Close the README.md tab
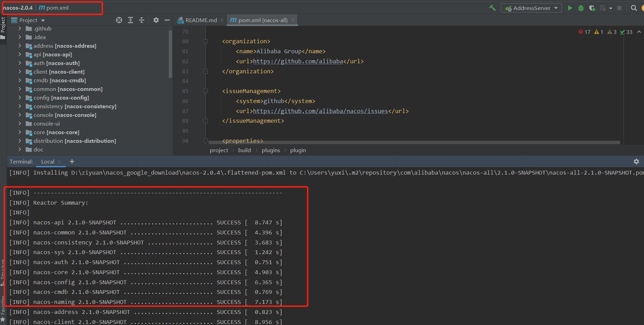This screenshot has width=644, height=325. point(222,20)
